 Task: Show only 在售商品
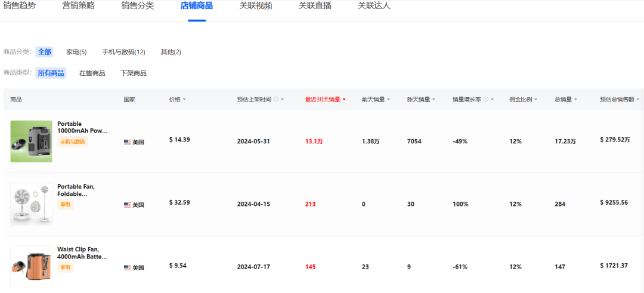point(92,73)
